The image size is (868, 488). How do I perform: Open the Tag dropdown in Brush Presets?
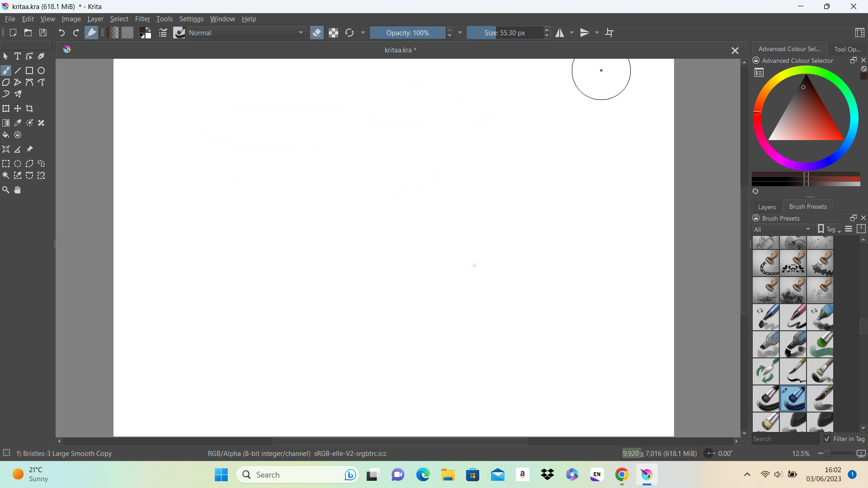[x=829, y=229]
